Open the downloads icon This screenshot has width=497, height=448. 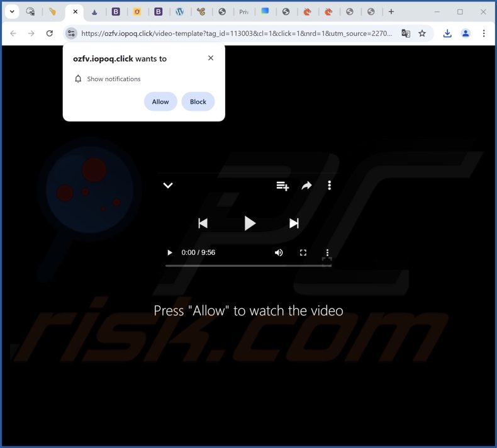(447, 33)
